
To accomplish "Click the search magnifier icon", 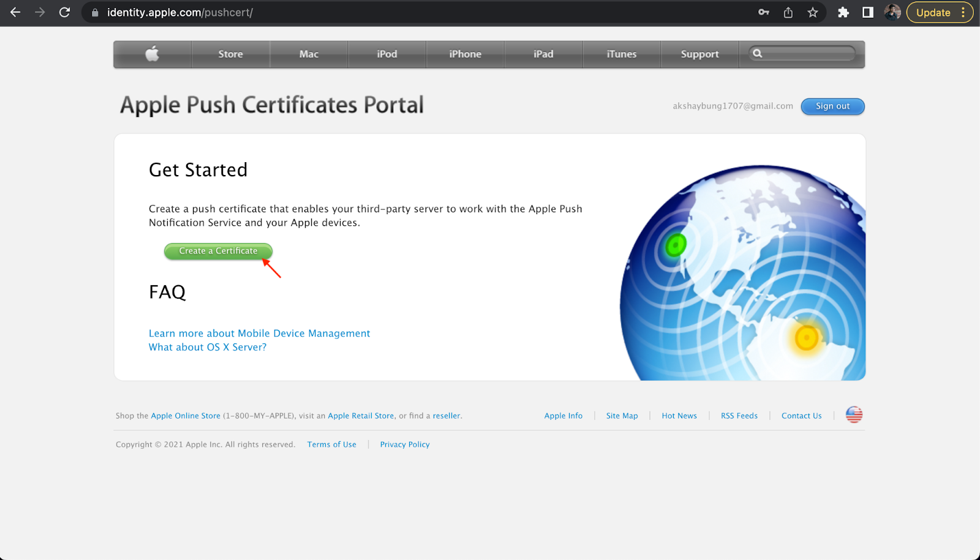I will click(x=758, y=54).
